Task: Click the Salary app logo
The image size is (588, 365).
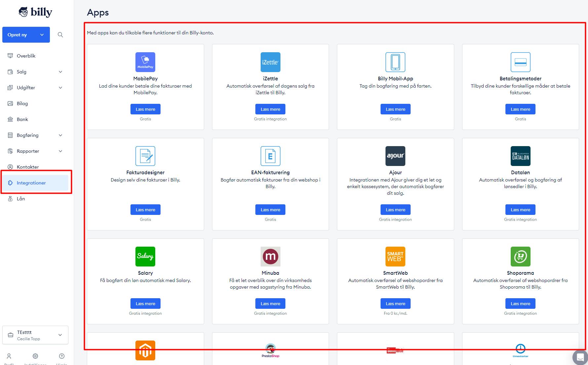Action: point(145,257)
